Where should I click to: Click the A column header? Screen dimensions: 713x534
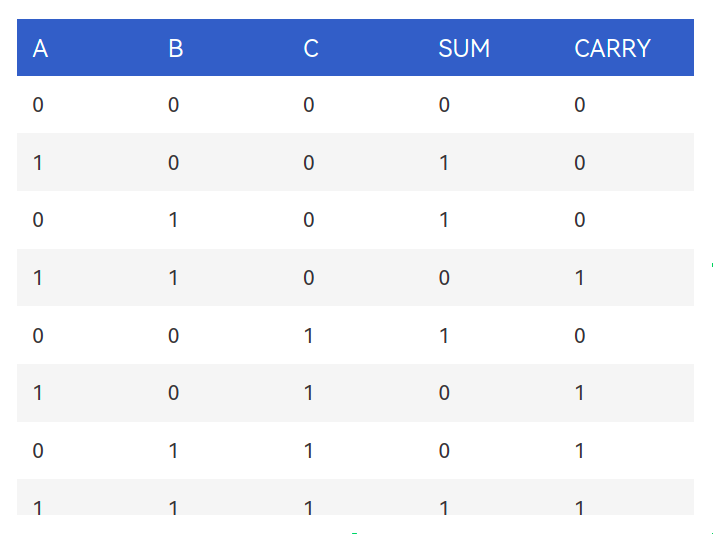(40, 48)
